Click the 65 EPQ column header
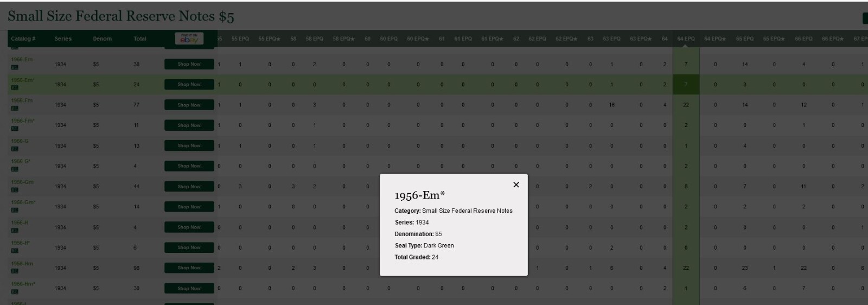Image resolution: width=868 pixels, height=305 pixels. (745, 39)
